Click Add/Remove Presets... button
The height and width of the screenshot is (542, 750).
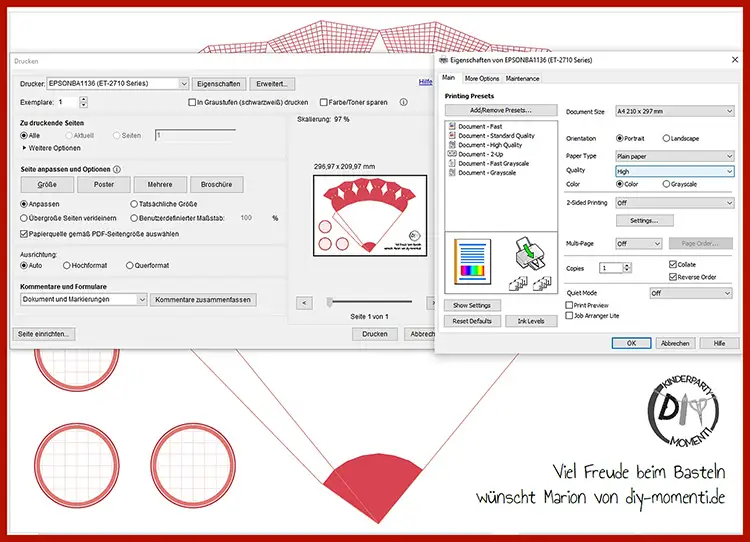click(x=501, y=110)
